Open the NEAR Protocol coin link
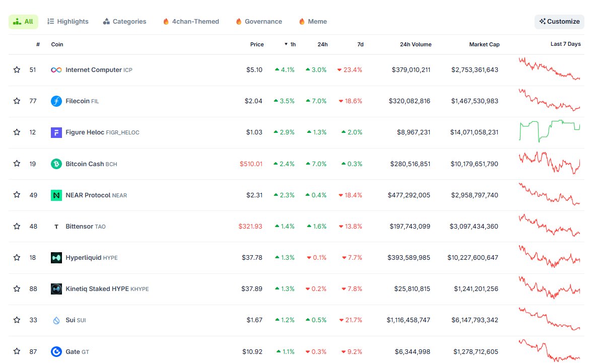597x364 pixels. click(96, 195)
